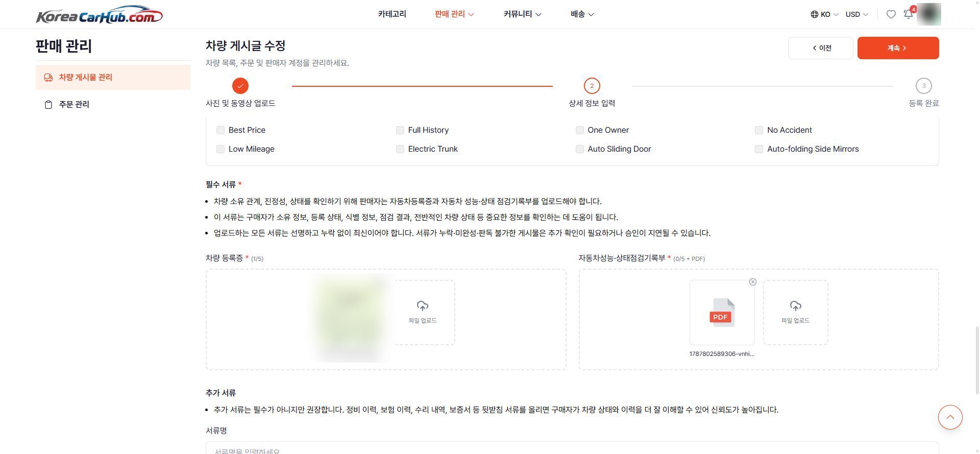Click the completed step one checkmark circle

click(x=240, y=86)
